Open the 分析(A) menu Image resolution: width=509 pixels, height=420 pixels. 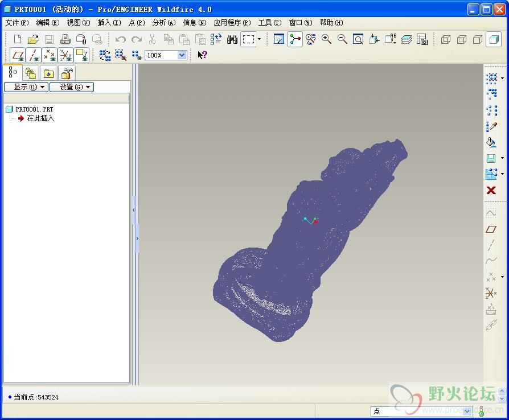[x=164, y=23]
